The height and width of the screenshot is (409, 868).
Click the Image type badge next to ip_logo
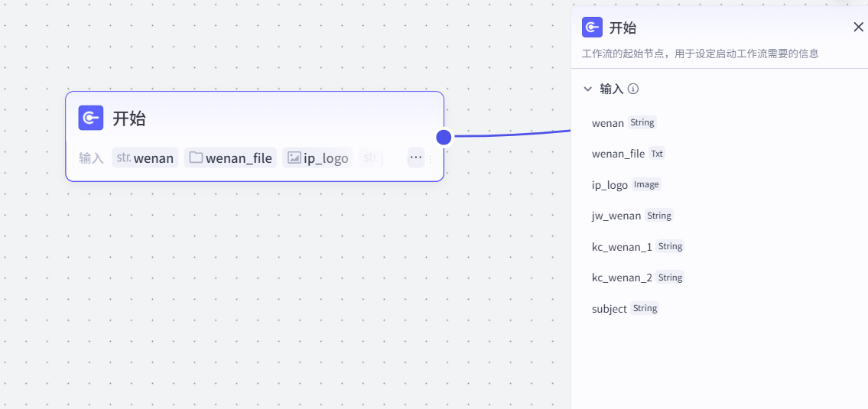(646, 184)
